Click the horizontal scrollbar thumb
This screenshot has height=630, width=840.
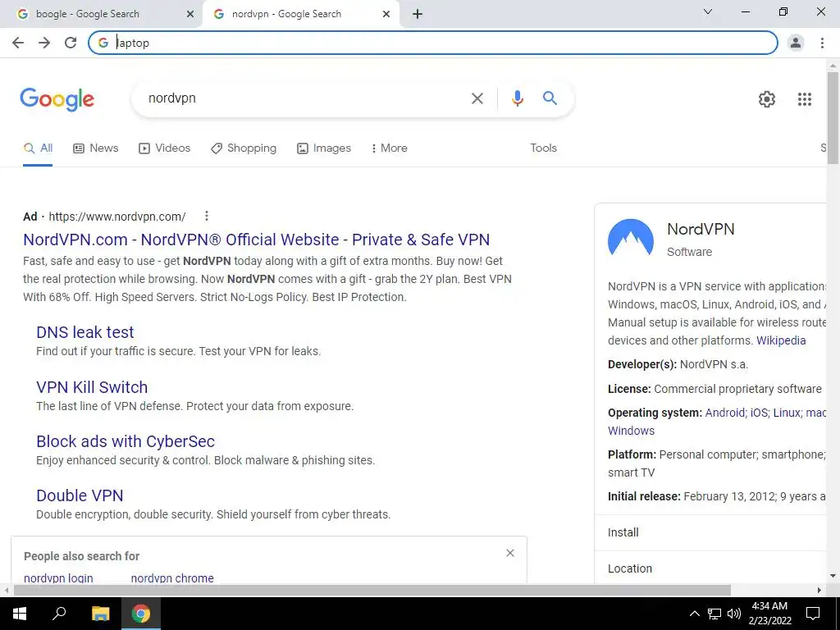click(x=372, y=591)
